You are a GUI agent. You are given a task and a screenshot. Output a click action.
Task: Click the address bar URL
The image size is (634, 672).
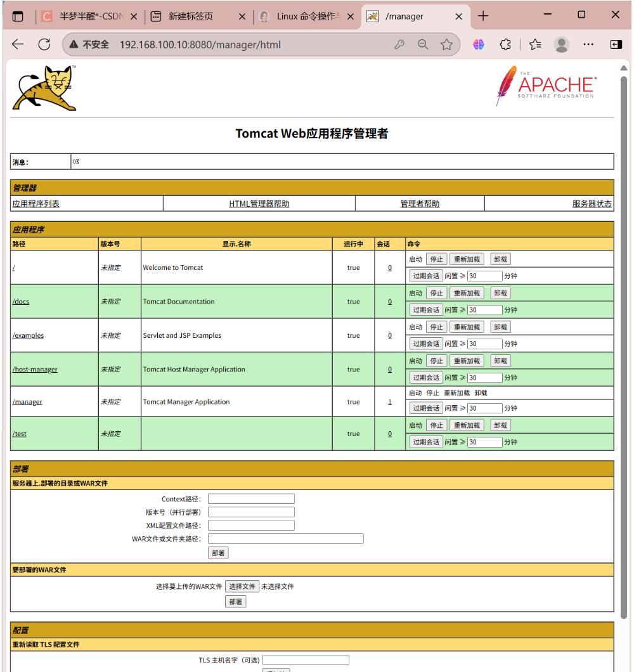pos(200,44)
